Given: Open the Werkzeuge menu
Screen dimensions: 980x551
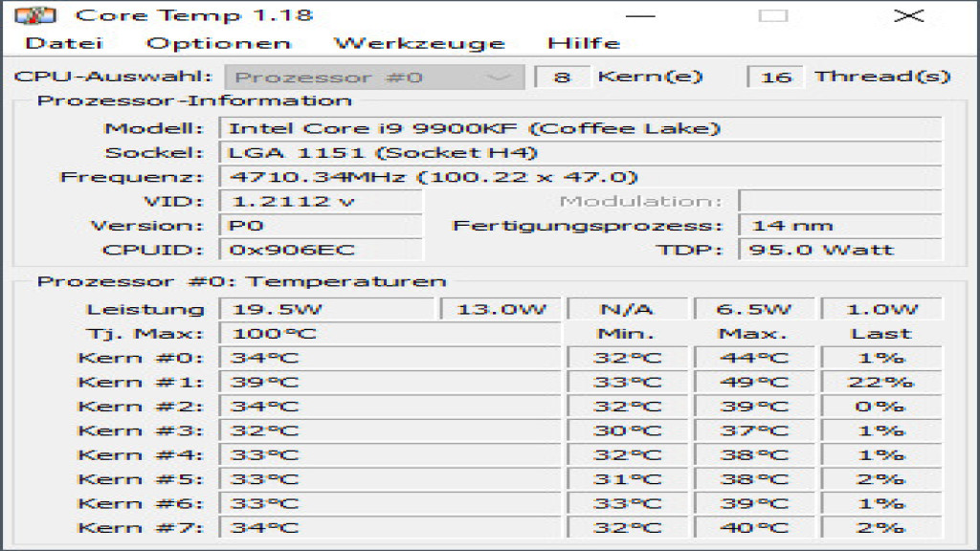Looking at the screenshot, I should pos(419,42).
